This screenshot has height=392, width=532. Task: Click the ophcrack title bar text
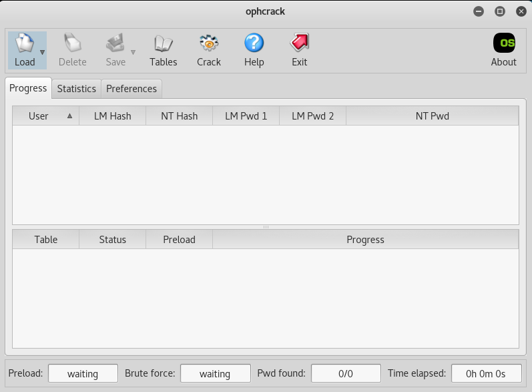point(265,11)
